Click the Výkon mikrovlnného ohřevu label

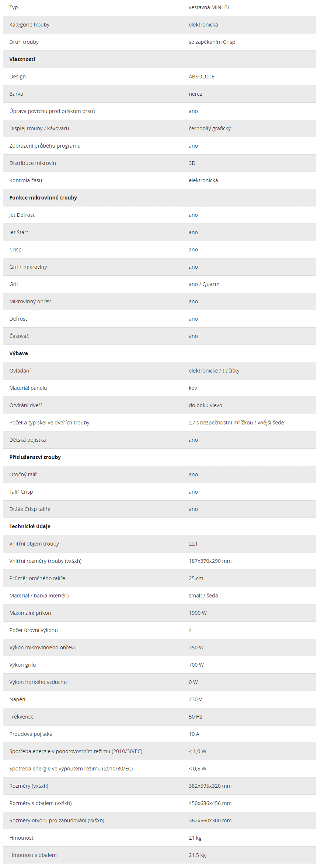[x=43, y=648]
